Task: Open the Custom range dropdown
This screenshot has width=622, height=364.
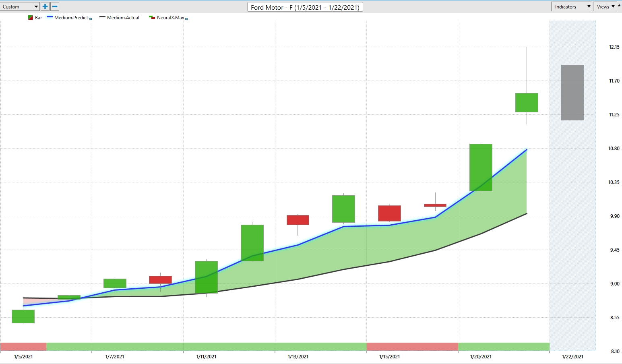Action: (x=20, y=6)
